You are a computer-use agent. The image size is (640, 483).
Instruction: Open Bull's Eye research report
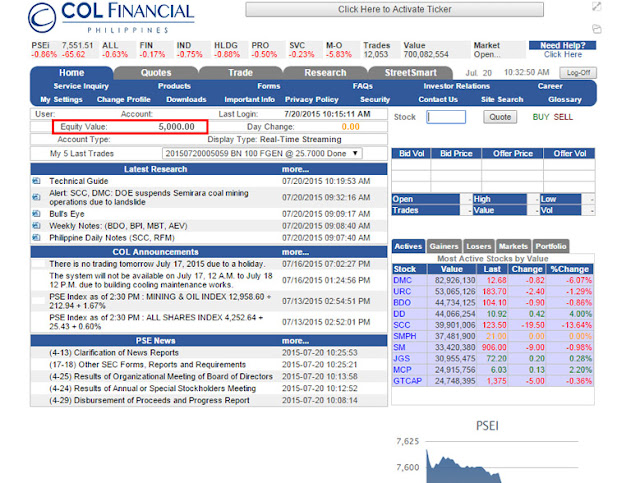(x=67, y=214)
